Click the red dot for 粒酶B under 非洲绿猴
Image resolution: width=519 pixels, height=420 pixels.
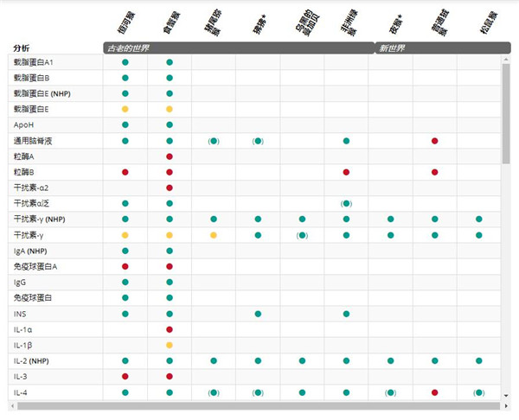point(346,172)
